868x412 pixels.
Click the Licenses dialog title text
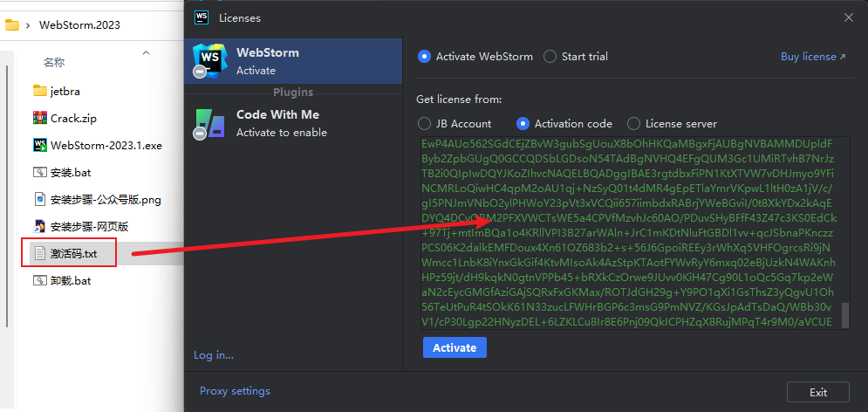(240, 18)
